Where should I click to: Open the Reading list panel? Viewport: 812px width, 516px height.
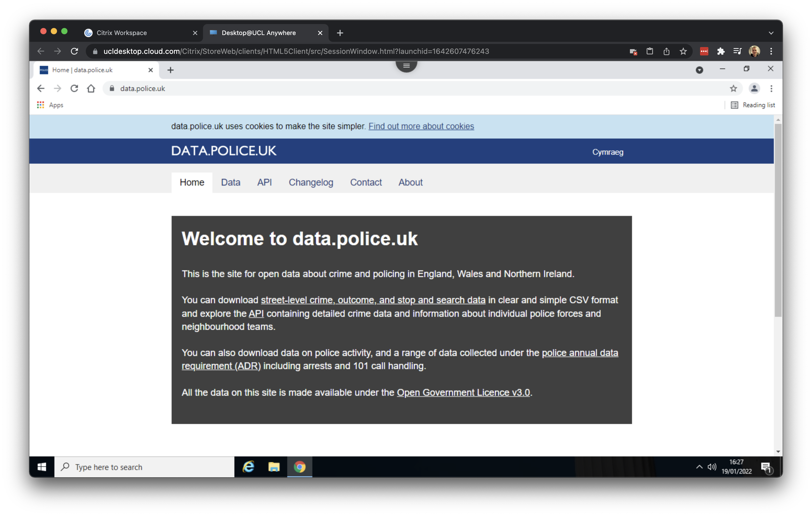click(x=758, y=105)
